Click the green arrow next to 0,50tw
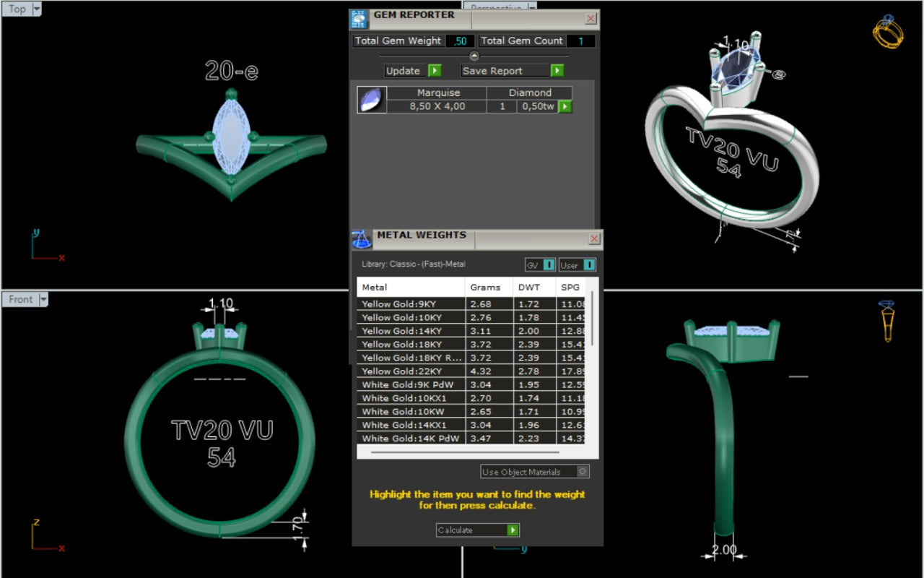The height and width of the screenshot is (578, 924). coord(565,107)
